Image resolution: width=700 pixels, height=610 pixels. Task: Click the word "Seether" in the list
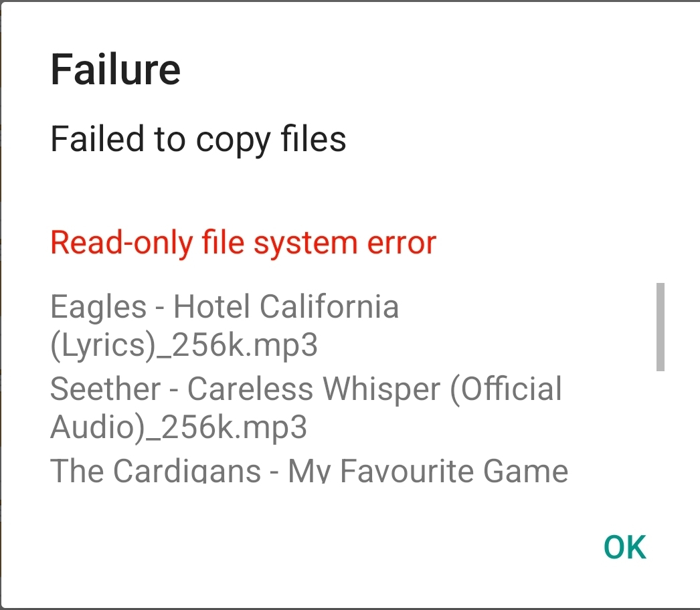coord(106,389)
